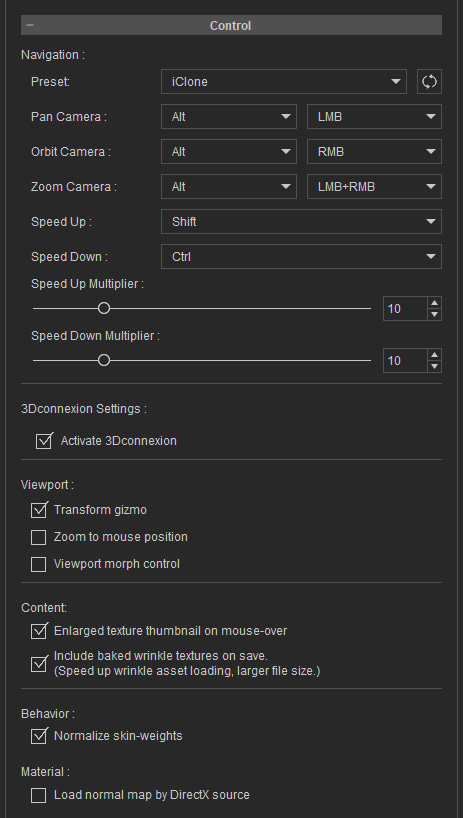Click the Speed Down Multiplier label
Viewport: 463px width, 818px height.
click(x=95, y=336)
